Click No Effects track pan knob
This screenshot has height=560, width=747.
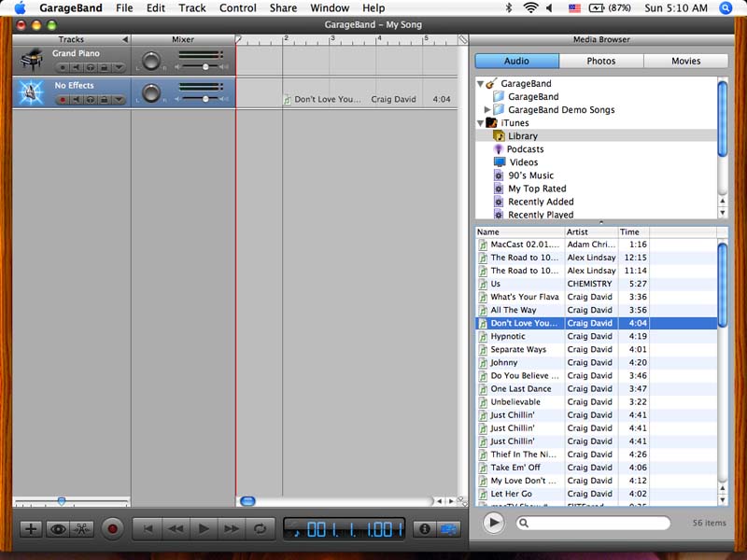151,93
